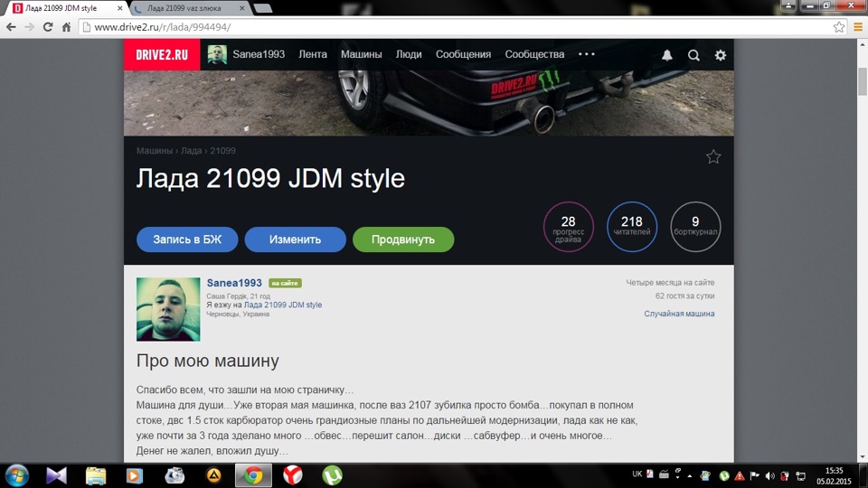Click Машины breadcrumb
This screenshot has height=488, width=868.
pyautogui.click(x=155, y=151)
